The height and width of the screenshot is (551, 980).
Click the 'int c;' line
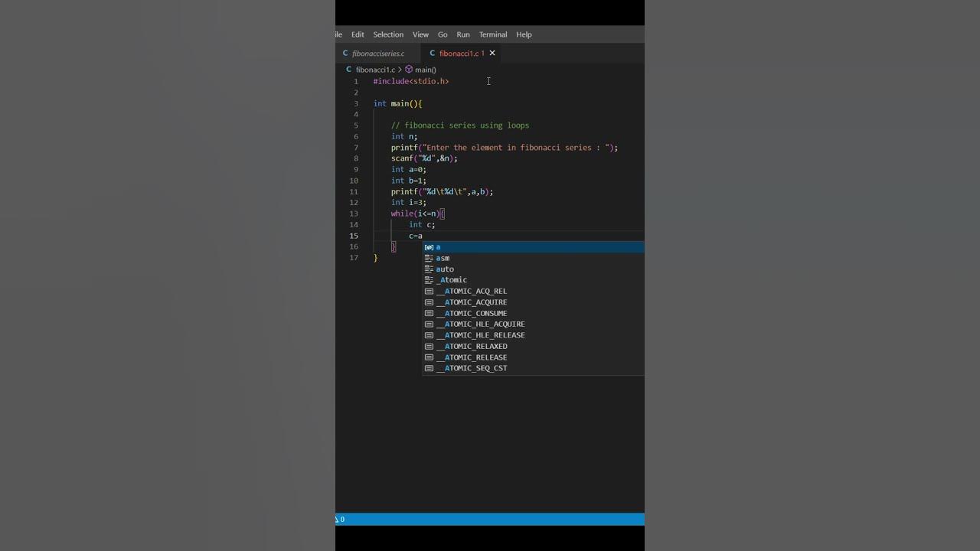[422, 225]
